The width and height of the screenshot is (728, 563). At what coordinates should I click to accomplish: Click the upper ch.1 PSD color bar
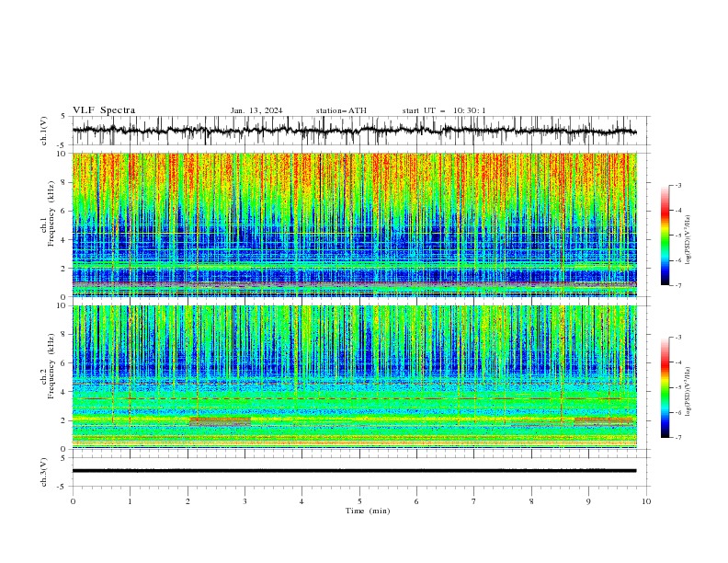click(665, 235)
